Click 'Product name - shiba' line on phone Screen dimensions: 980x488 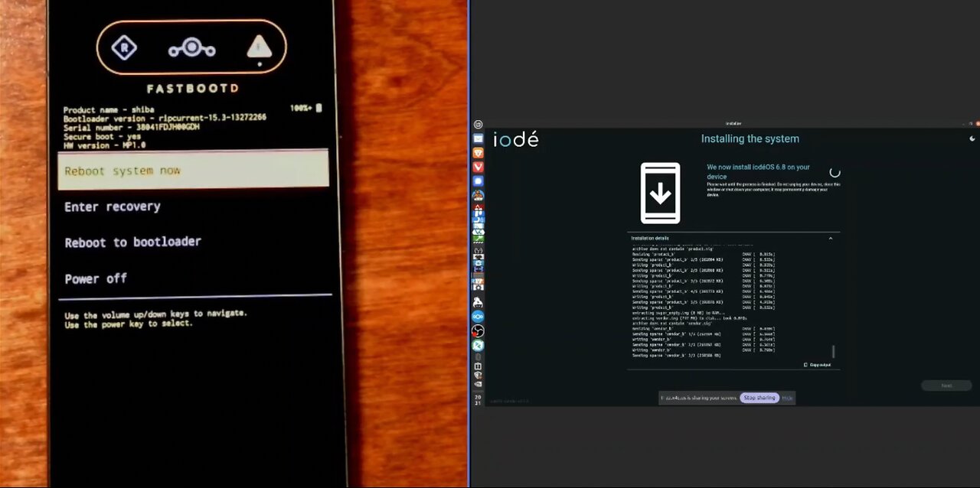click(108, 110)
